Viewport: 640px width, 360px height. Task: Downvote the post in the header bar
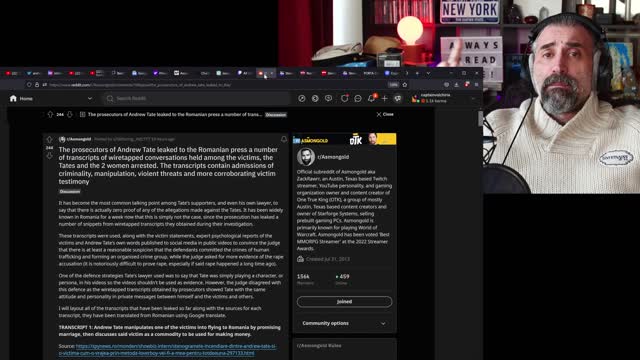pyautogui.click(x=70, y=115)
